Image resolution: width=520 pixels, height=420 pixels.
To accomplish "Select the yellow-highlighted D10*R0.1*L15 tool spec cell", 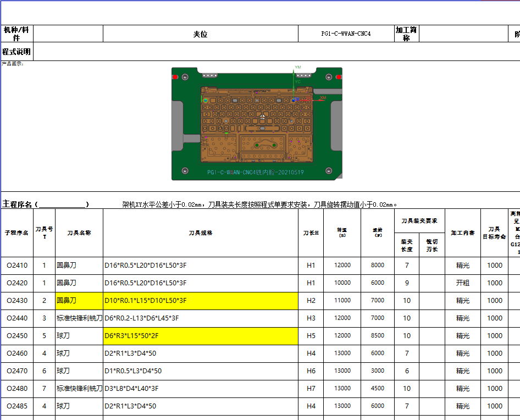I will (201, 300).
